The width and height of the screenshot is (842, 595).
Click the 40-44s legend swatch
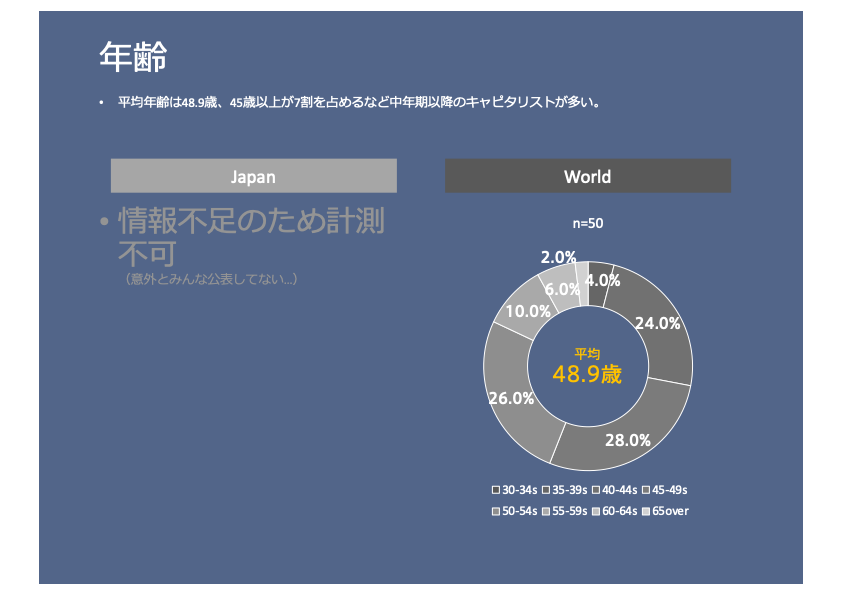[596, 490]
